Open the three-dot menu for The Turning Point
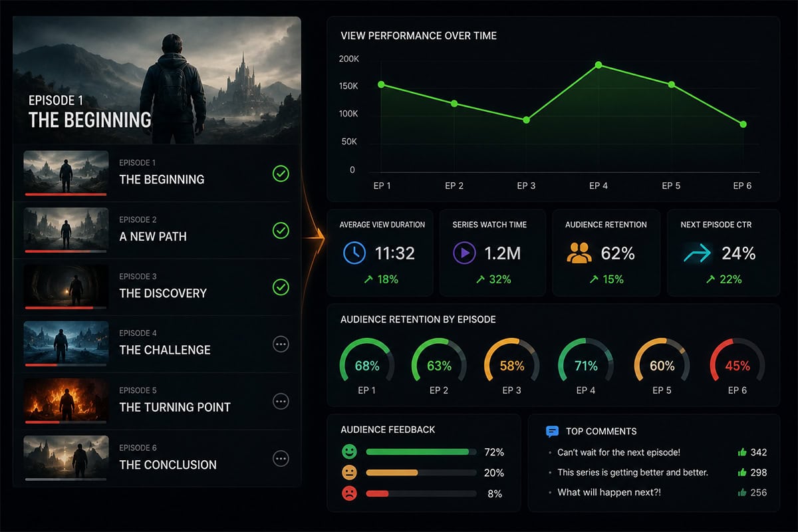Screen dimensions: 798x532 point(281,401)
